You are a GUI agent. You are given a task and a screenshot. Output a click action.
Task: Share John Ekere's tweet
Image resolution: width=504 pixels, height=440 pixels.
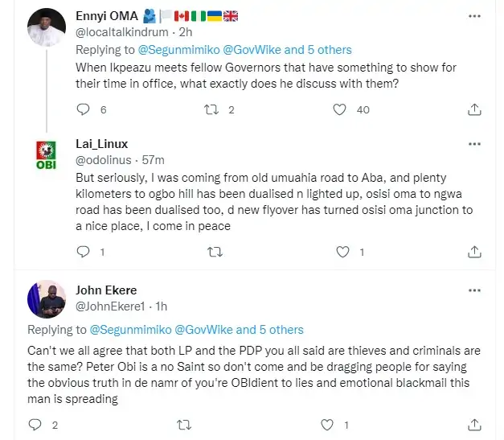click(x=474, y=424)
